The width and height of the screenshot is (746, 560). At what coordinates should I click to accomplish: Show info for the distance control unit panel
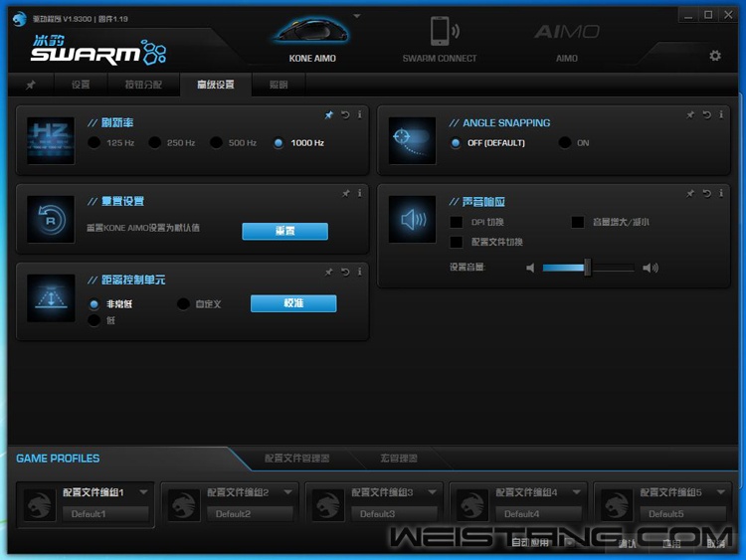point(360,272)
